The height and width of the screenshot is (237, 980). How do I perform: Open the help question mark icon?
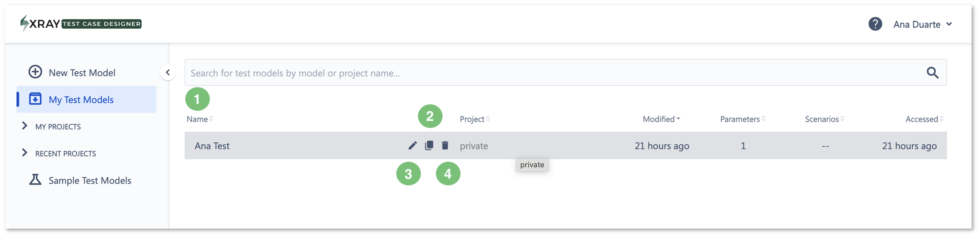click(x=875, y=24)
